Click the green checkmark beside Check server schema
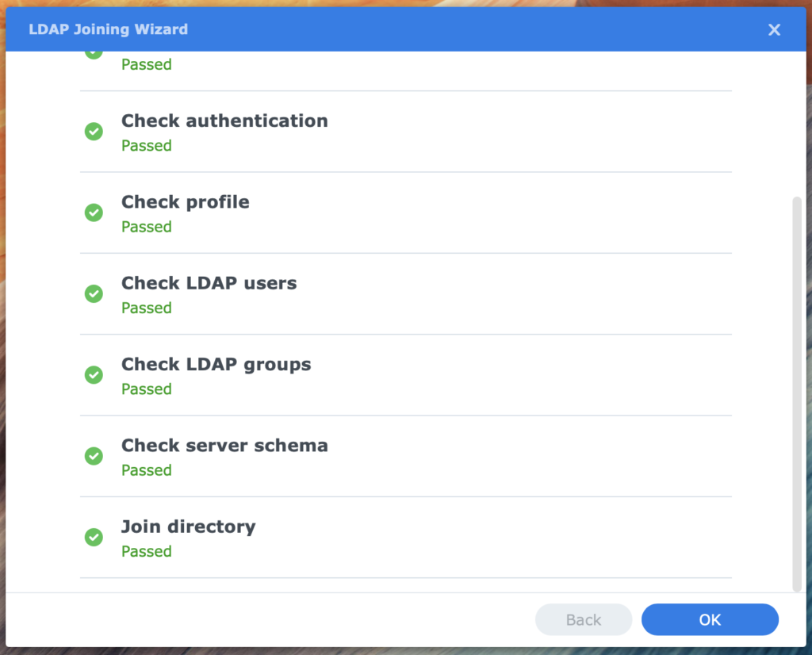Screen dimensions: 812x655 (x=94, y=456)
